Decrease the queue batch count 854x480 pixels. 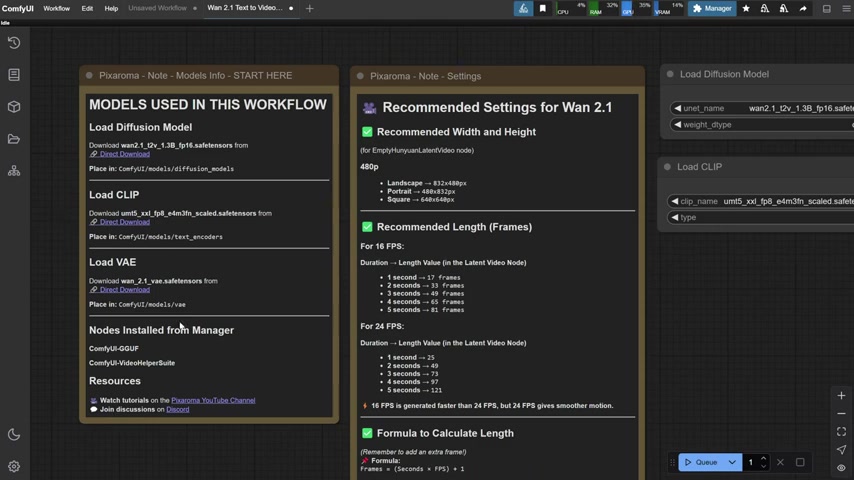point(764,466)
